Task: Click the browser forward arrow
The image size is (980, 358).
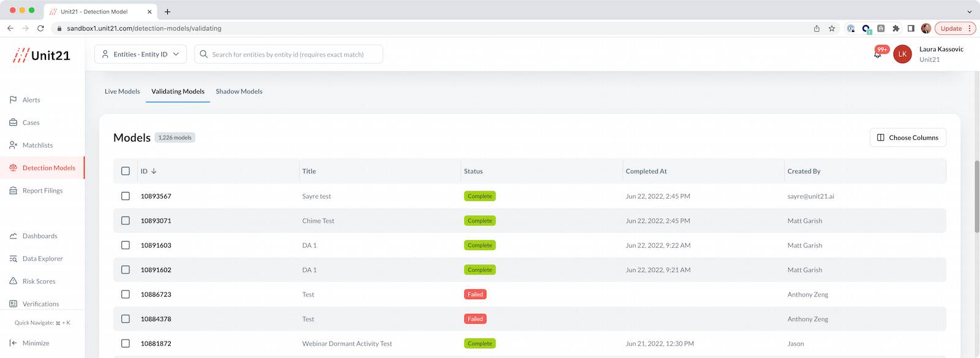Action: (x=25, y=28)
